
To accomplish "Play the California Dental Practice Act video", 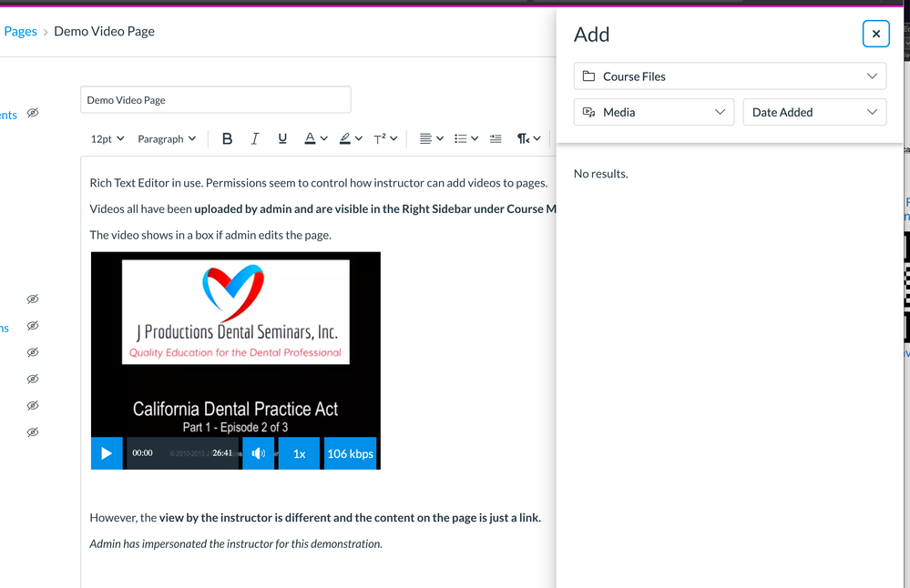I will coord(107,453).
